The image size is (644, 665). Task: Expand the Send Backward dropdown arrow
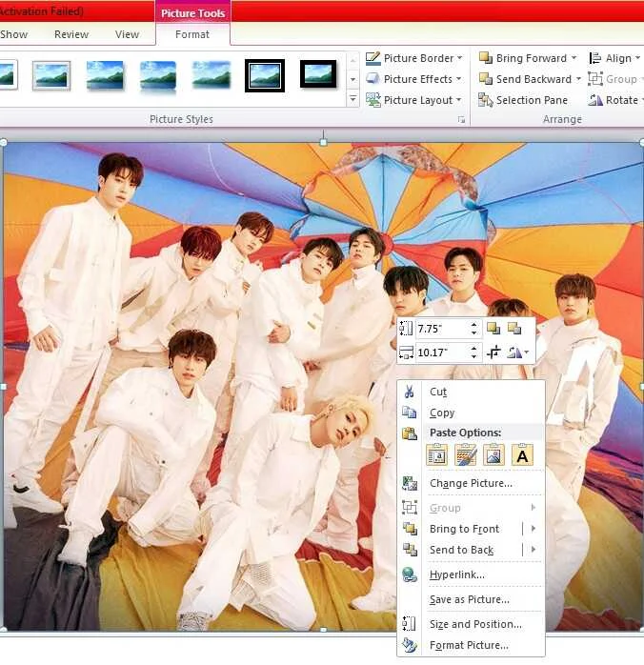pos(578,79)
